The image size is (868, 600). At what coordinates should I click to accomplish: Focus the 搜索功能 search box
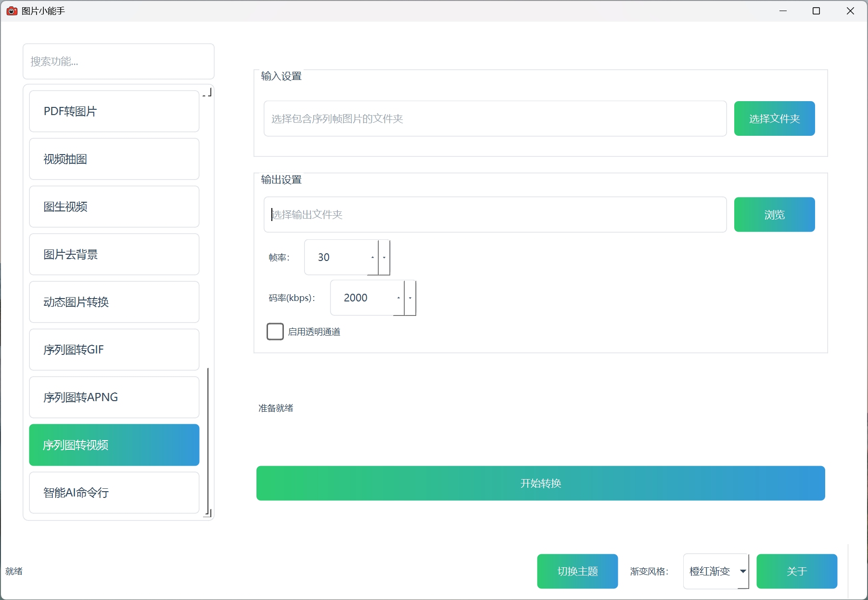tap(118, 61)
